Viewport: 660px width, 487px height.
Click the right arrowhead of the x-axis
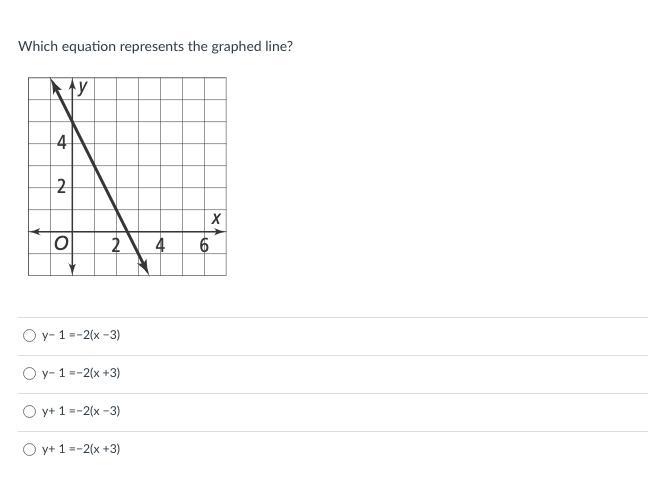(x=222, y=231)
